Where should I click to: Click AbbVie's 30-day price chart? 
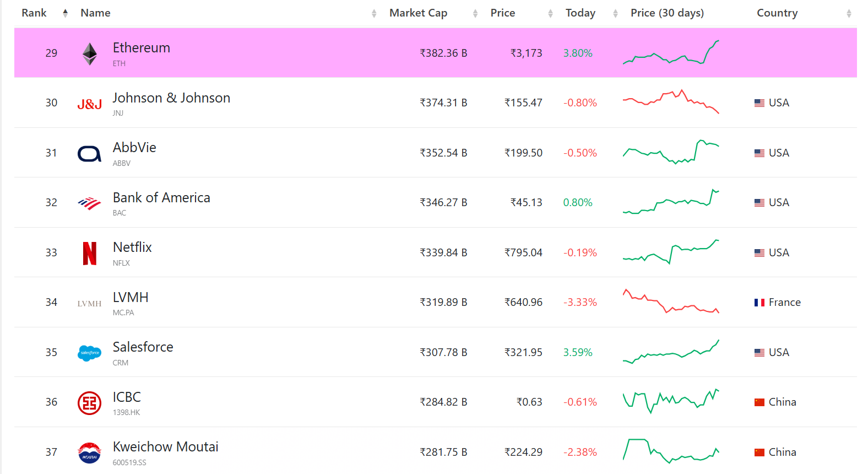point(671,152)
